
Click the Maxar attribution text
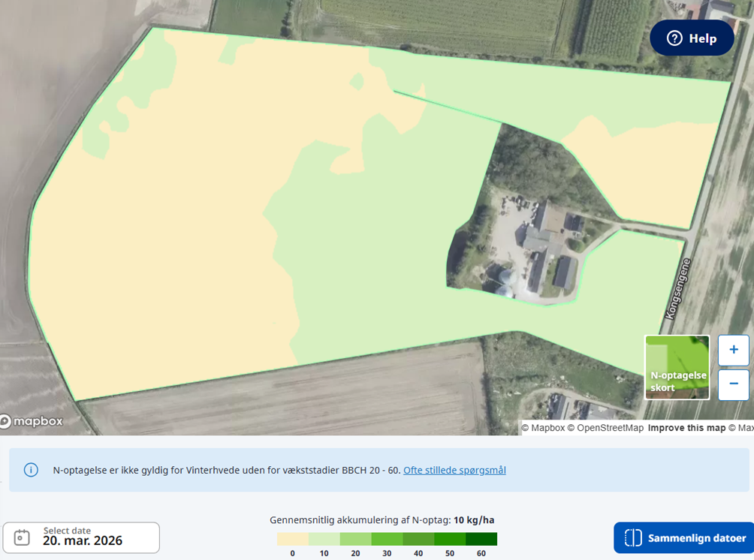coord(742,427)
